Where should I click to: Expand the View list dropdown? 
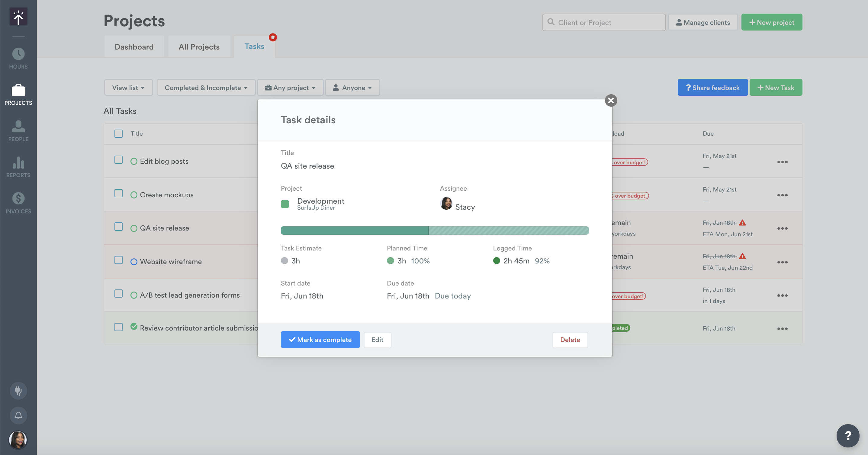(x=128, y=88)
